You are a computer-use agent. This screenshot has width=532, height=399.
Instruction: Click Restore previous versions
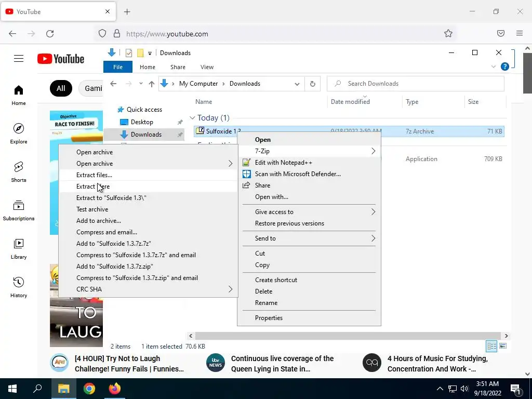309,223
